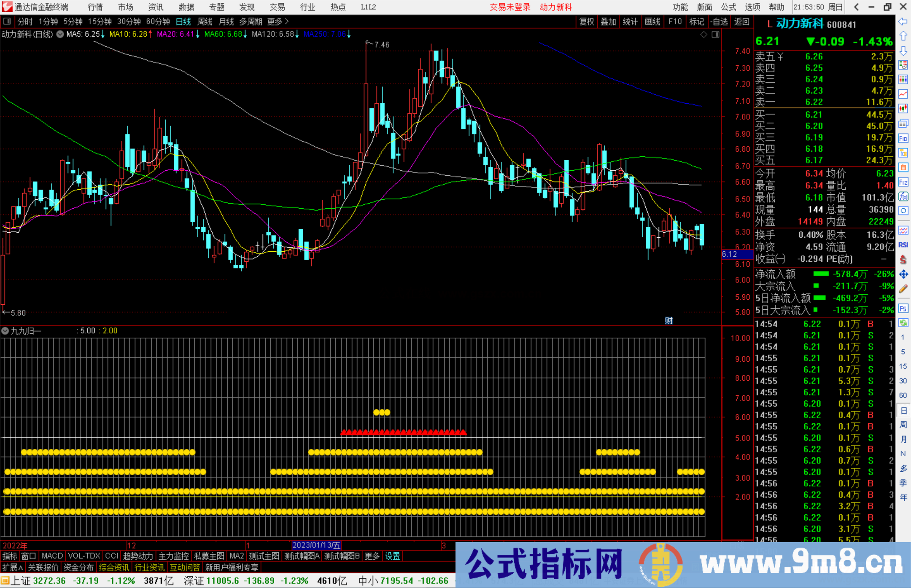
Task: Open the f(x) formula manager icon
Action: pos(903,197)
